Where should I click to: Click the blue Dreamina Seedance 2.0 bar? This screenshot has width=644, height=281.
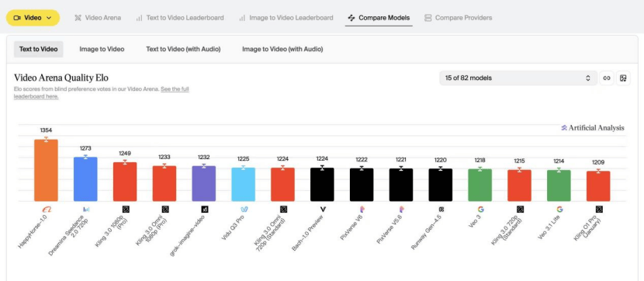[x=85, y=179]
